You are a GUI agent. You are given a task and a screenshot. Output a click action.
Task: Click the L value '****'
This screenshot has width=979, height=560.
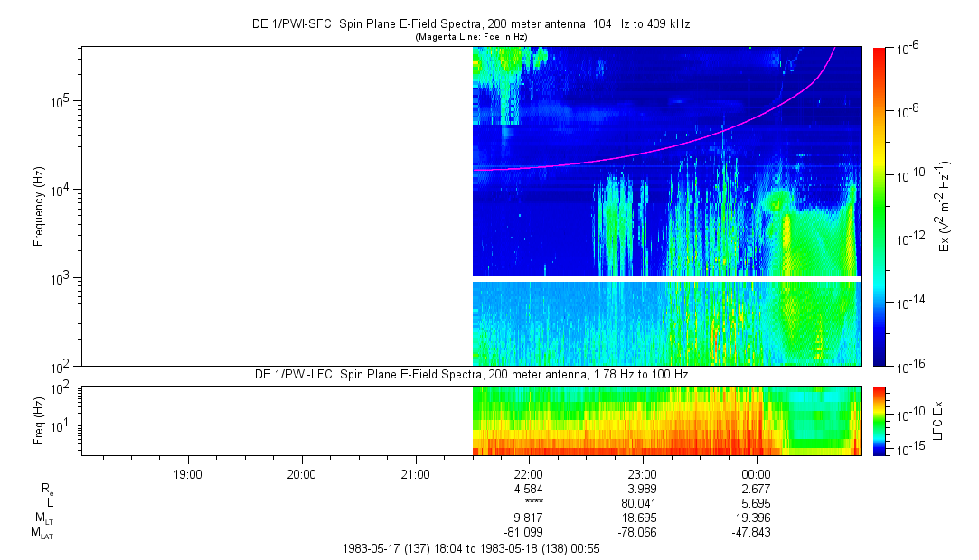pos(534,502)
